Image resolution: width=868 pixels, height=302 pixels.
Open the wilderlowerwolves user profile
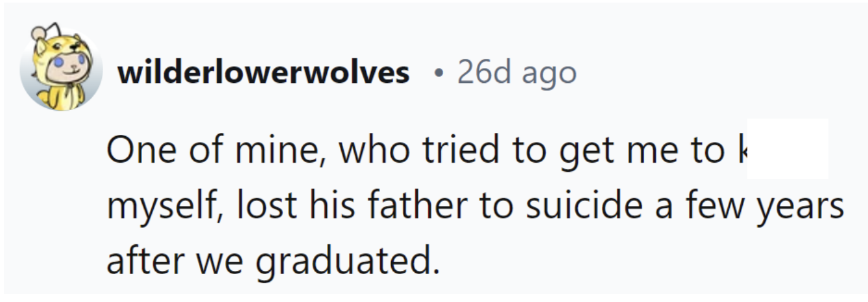coord(263,73)
